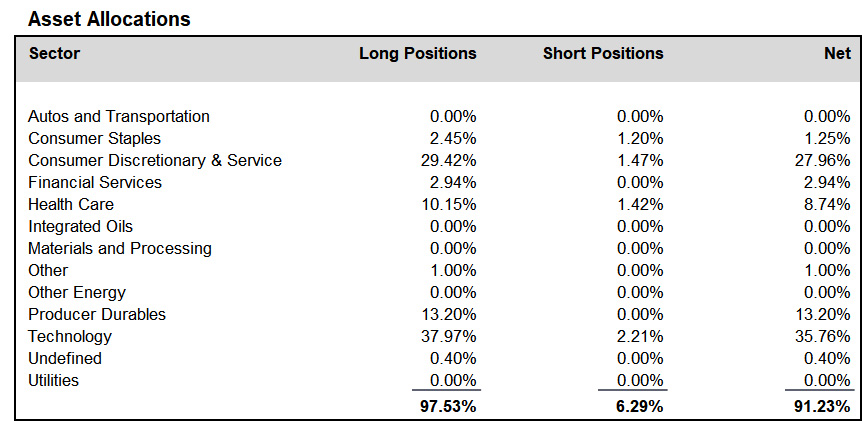Click total short positions value 6.29%

coord(640,407)
